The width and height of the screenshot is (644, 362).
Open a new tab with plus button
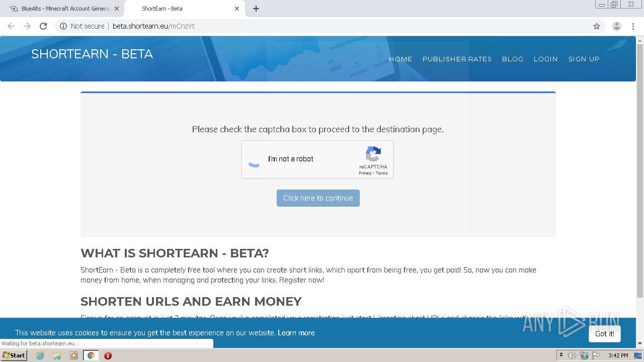[256, 9]
